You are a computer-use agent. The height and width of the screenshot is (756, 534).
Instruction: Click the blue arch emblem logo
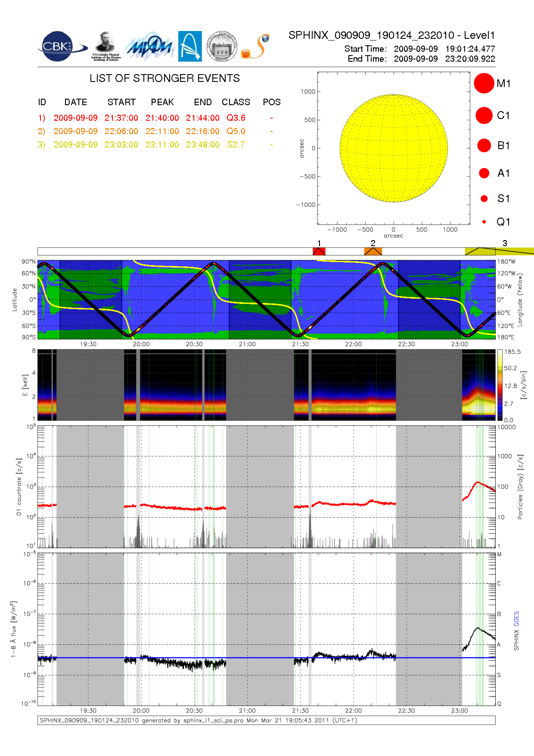tap(190, 47)
